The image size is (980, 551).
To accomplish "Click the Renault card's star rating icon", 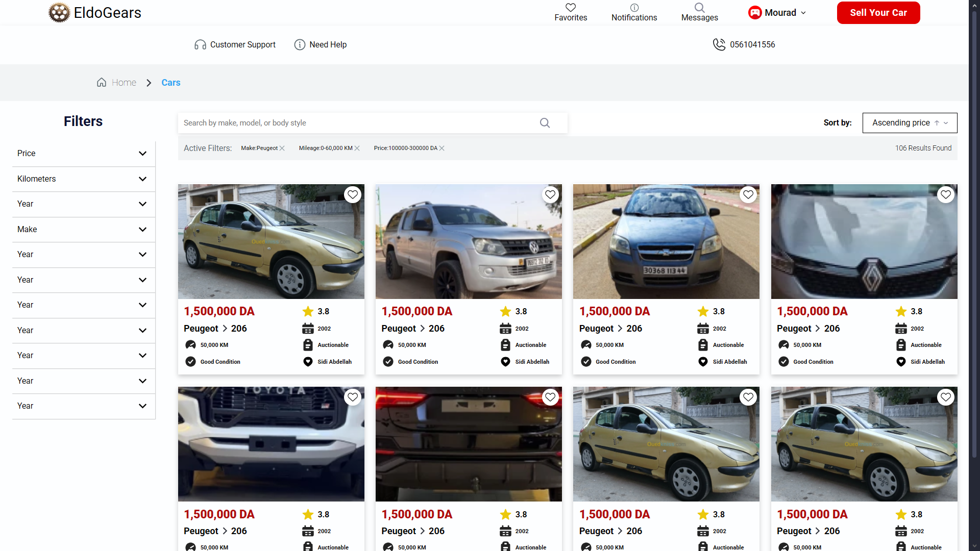I will click(901, 312).
